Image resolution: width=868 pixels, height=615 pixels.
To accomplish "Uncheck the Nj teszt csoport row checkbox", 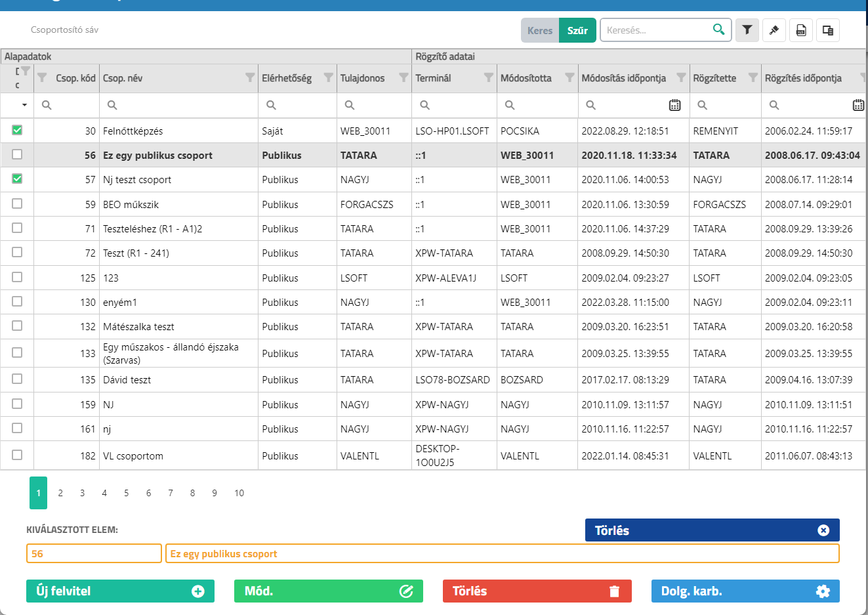I will click(x=17, y=179).
